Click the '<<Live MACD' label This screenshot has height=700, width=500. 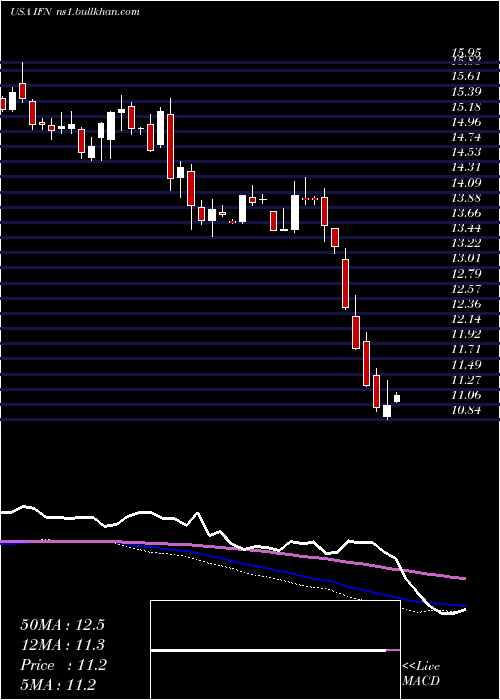click(x=421, y=673)
